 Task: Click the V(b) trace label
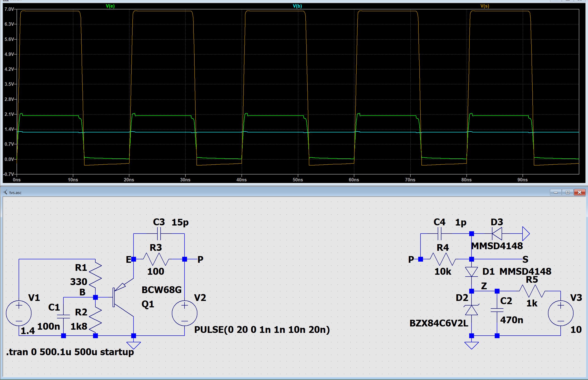(297, 6)
